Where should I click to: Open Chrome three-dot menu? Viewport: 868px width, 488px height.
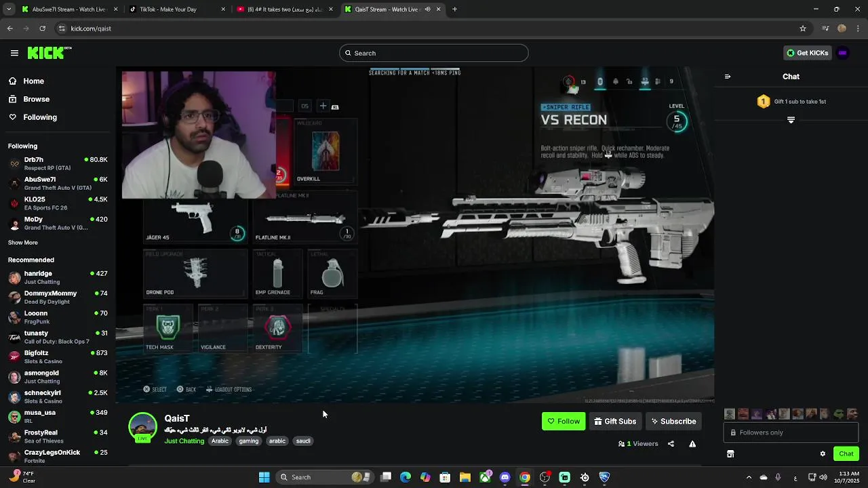pyautogui.click(x=859, y=28)
